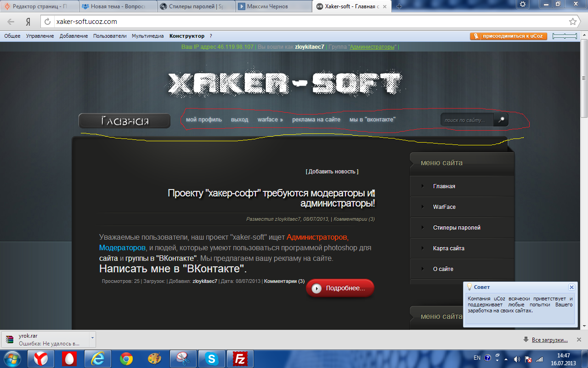
Task: Click the site search magnifier icon
Action: (501, 120)
